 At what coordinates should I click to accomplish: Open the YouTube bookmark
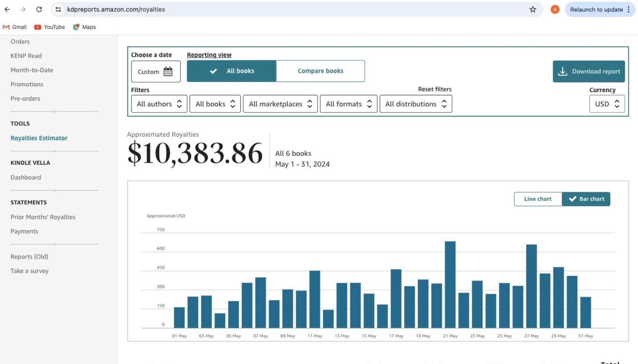point(49,27)
